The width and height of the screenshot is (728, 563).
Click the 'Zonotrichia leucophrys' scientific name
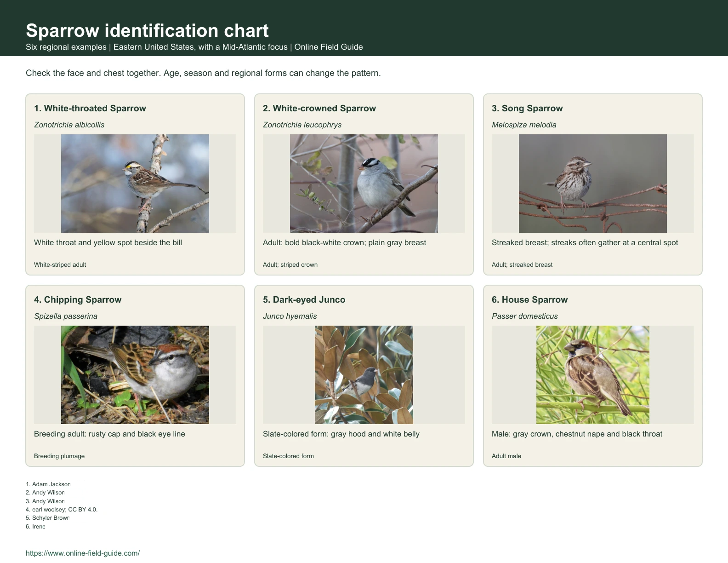pyautogui.click(x=302, y=125)
